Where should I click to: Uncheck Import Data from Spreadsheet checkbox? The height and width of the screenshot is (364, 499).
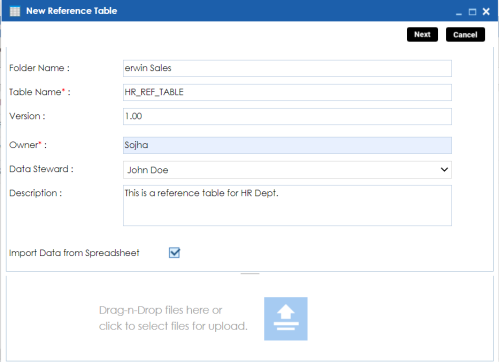pyautogui.click(x=174, y=253)
